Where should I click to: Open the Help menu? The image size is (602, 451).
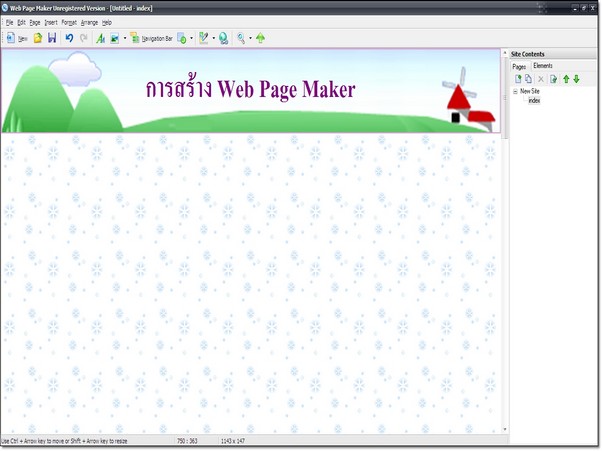coord(107,23)
